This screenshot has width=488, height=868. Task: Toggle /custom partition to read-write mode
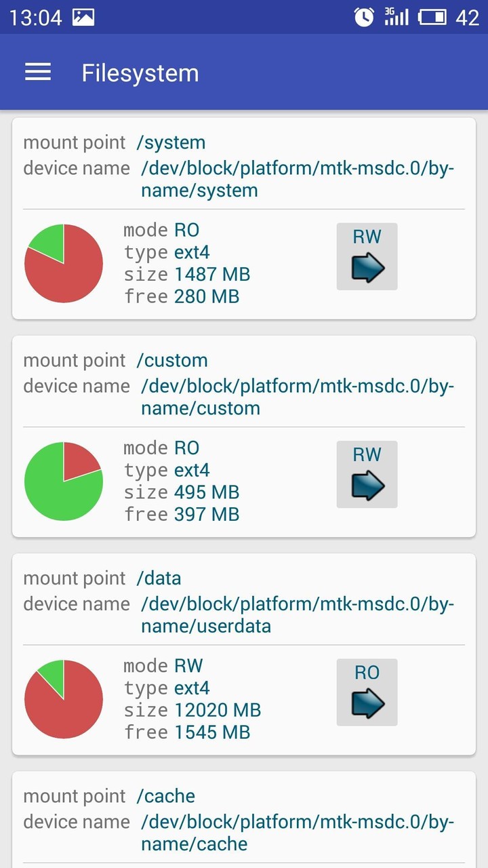click(367, 474)
